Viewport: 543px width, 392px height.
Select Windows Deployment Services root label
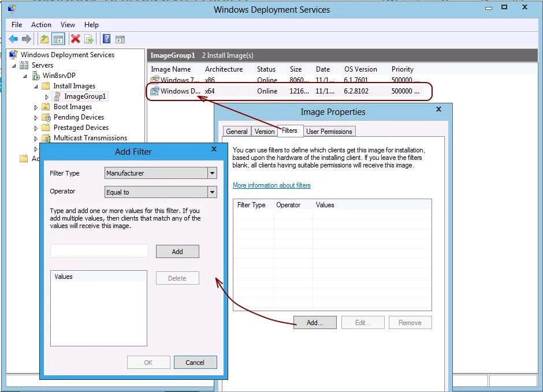[68, 55]
